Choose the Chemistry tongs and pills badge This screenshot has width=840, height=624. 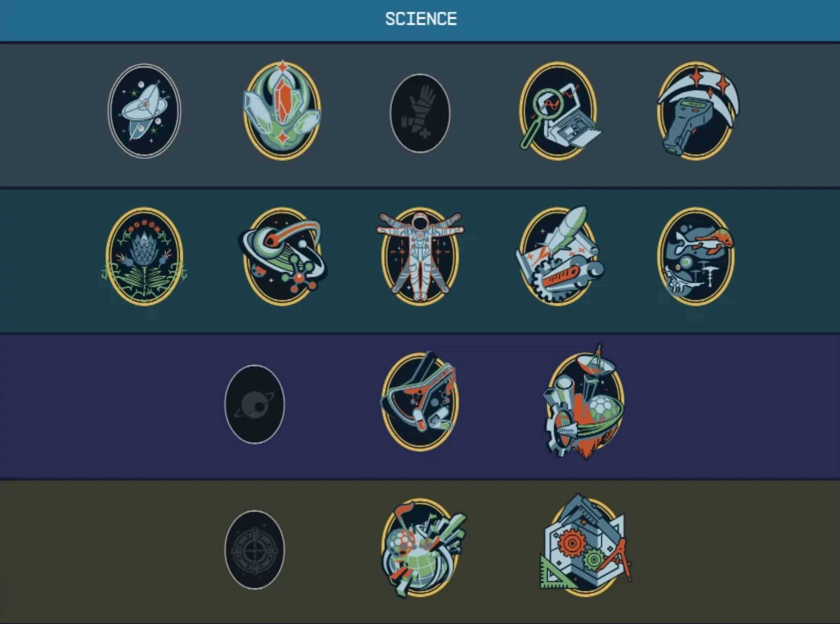(x=420, y=402)
